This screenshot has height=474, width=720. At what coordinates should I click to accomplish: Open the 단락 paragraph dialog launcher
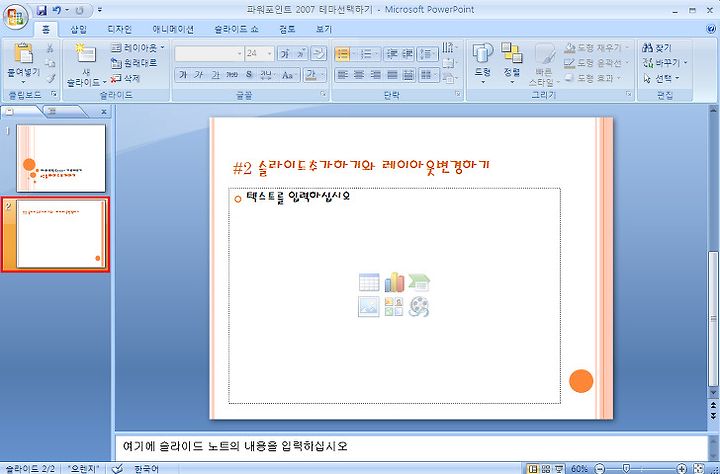[x=458, y=94]
